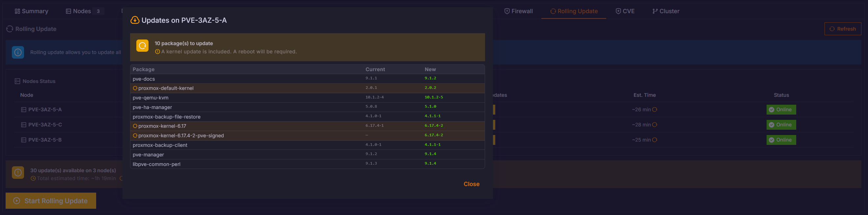Select the pve-ha-manager package row
Viewport: 868px width, 215px height.
pos(307,107)
